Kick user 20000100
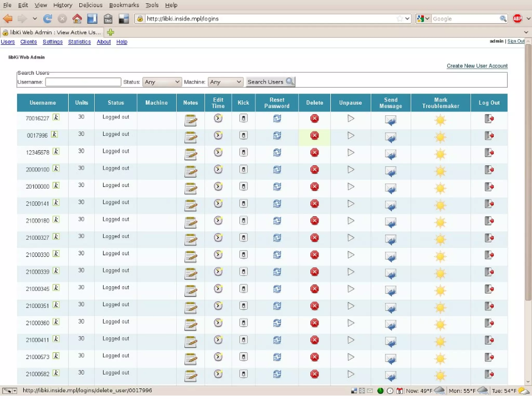Image resolution: width=532 pixels, height=399 pixels. pyautogui.click(x=243, y=169)
